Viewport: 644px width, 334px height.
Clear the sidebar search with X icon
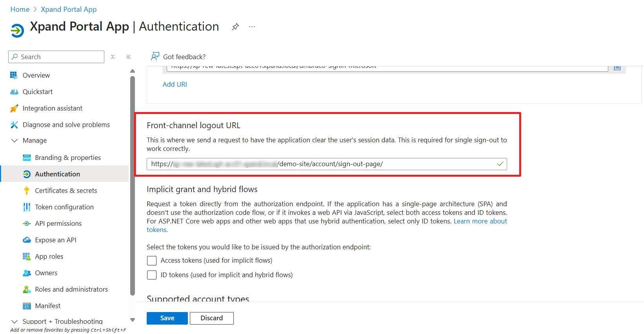click(x=113, y=57)
